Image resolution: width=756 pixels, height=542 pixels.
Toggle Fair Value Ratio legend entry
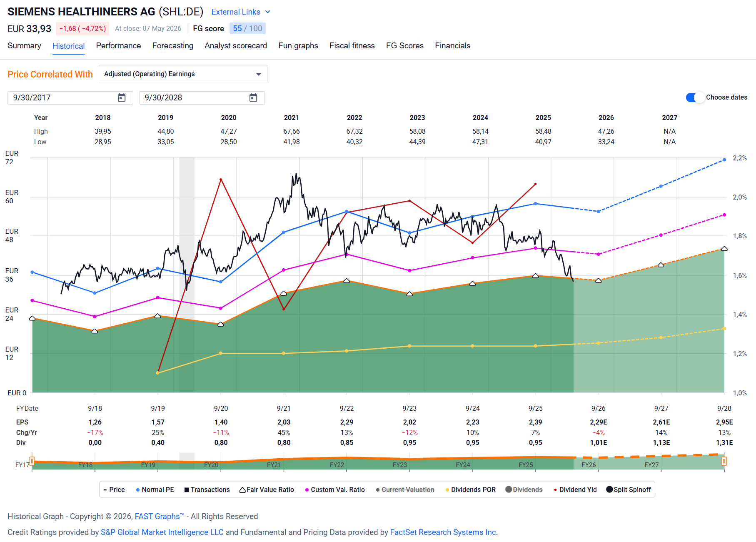(x=267, y=490)
